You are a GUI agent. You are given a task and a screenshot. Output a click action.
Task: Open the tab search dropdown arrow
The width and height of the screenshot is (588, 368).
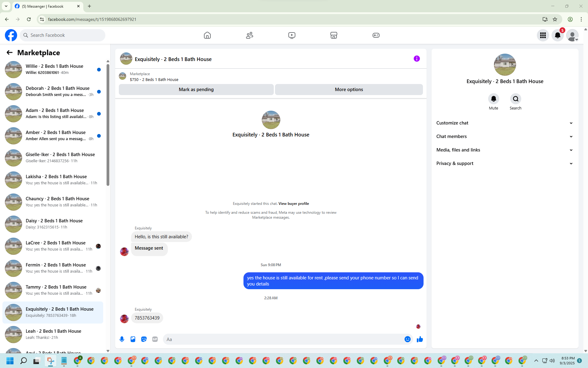tap(6, 6)
